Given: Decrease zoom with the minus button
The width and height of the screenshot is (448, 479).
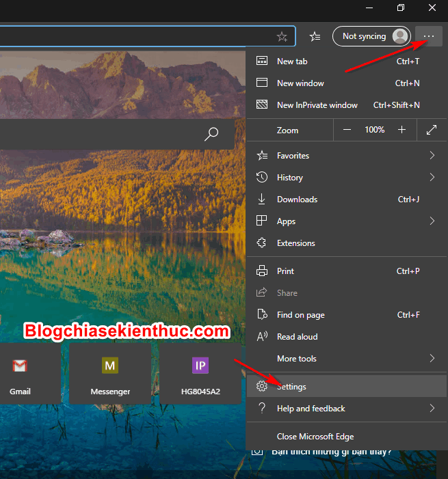Looking at the screenshot, I should [x=347, y=130].
